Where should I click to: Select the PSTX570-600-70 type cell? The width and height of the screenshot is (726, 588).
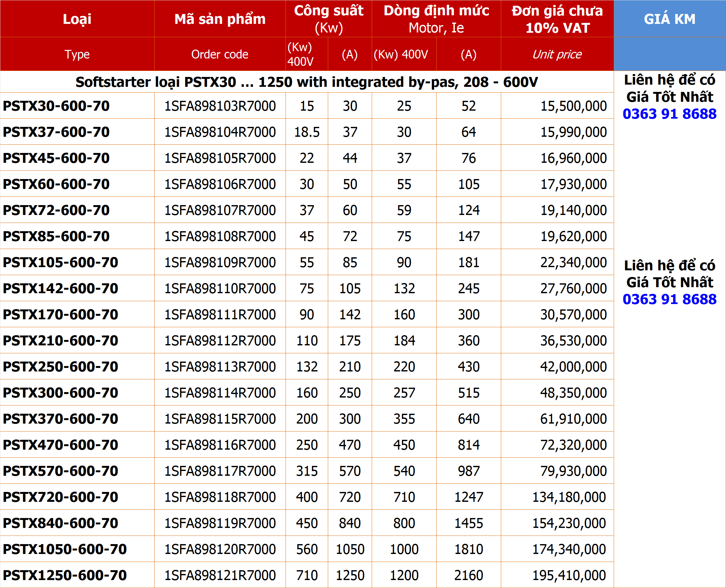[77, 471]
